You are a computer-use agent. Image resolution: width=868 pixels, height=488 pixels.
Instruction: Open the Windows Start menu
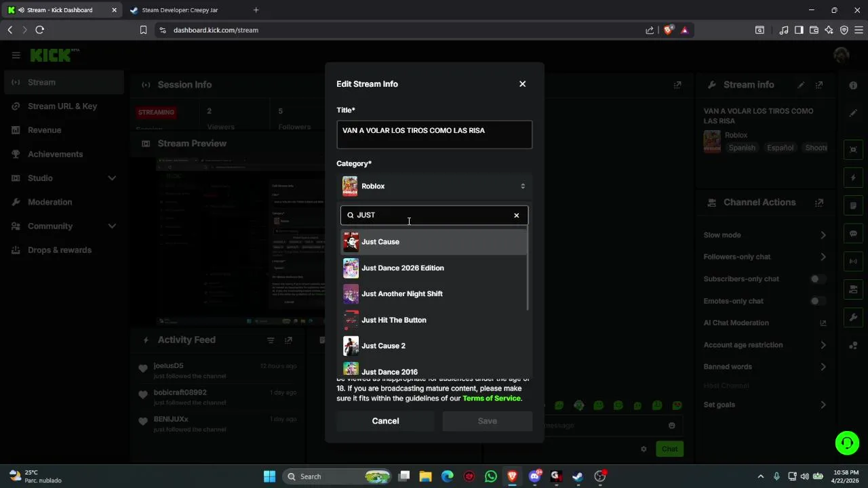[269, 476]
